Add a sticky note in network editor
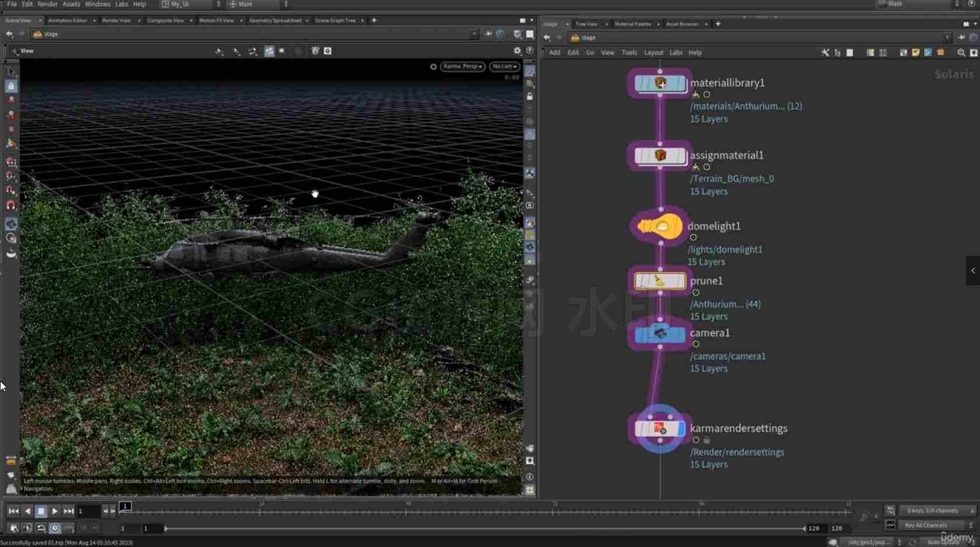The width and height of the screenshot is (980, 547). (x=916, y=52)
